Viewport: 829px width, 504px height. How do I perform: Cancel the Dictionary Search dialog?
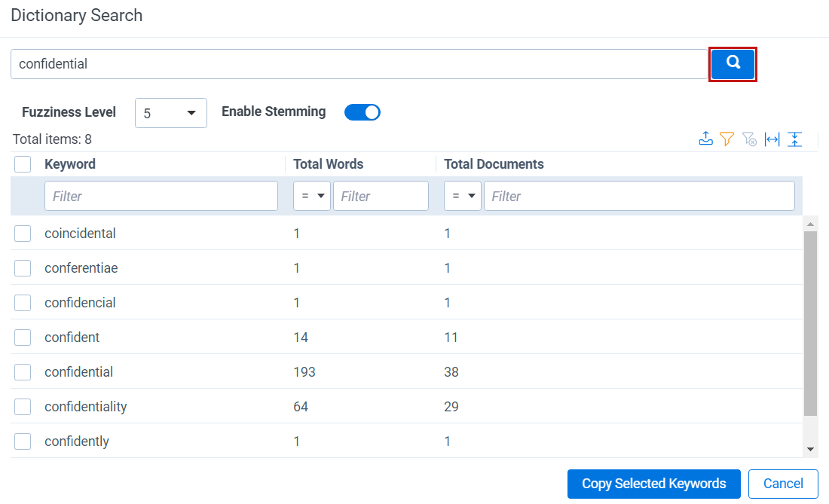tap(783, 484)
